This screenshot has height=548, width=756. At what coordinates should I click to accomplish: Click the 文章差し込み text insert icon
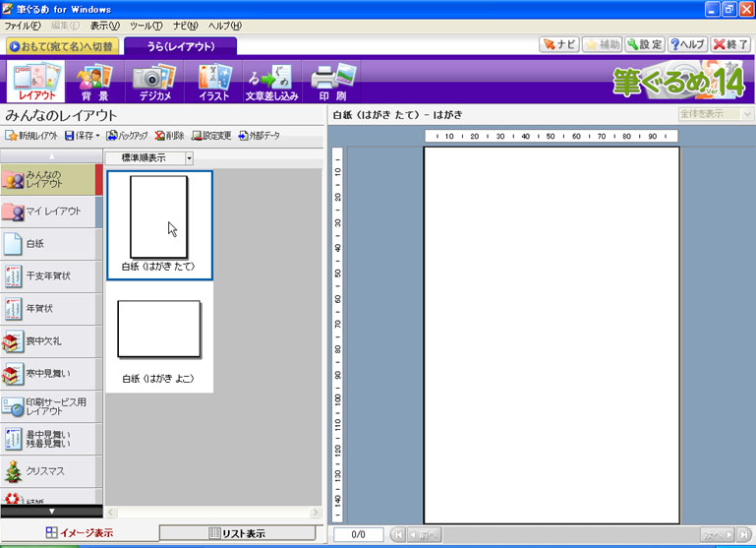(271, 81)
